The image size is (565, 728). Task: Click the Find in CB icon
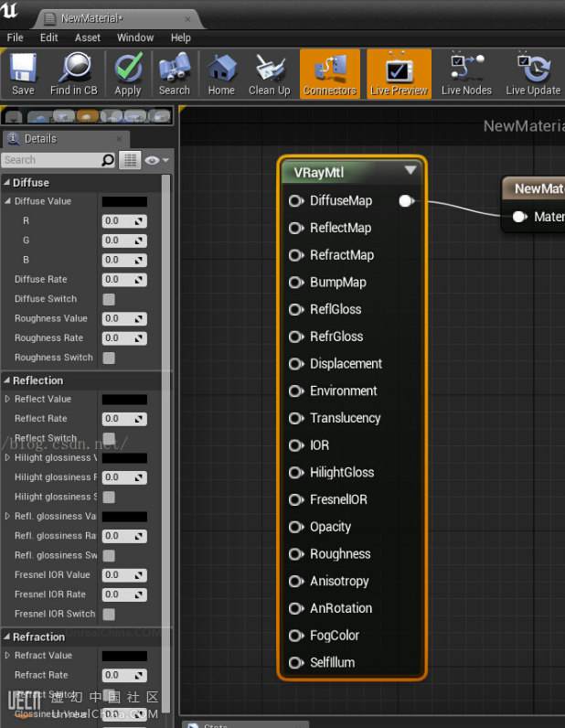coord(73,72)
